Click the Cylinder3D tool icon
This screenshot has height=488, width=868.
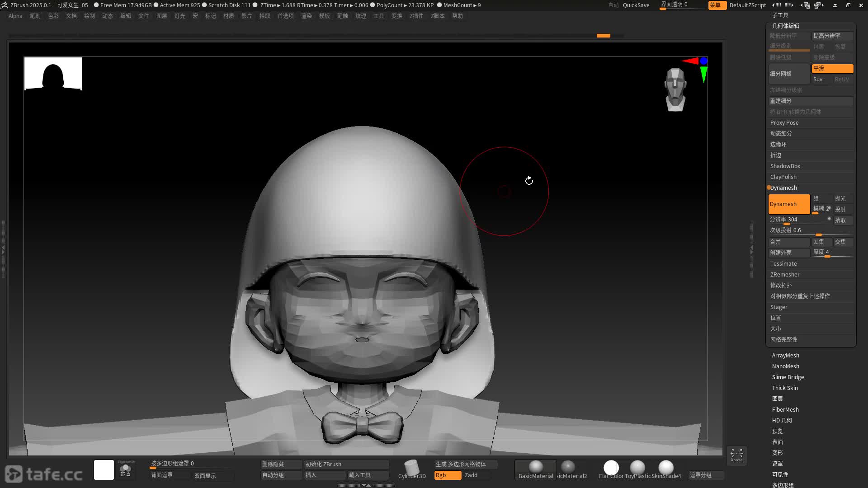pyautogui.click(x=412, y=469)
